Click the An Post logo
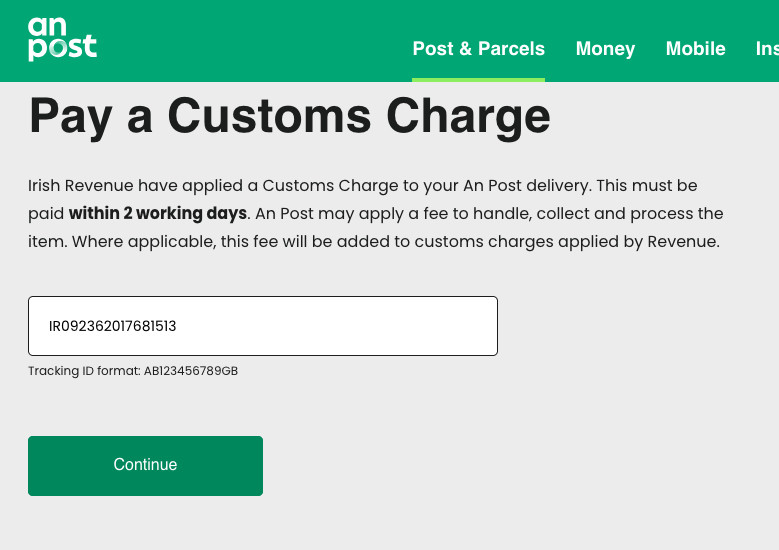This screenshot has height=550, width=779. (62, 39)
